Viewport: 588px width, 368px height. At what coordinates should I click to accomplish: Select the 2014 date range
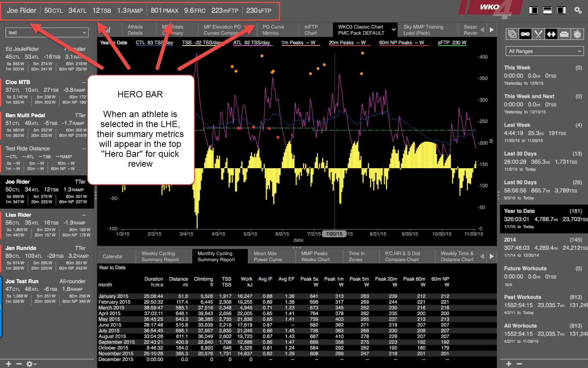[544, 247]
